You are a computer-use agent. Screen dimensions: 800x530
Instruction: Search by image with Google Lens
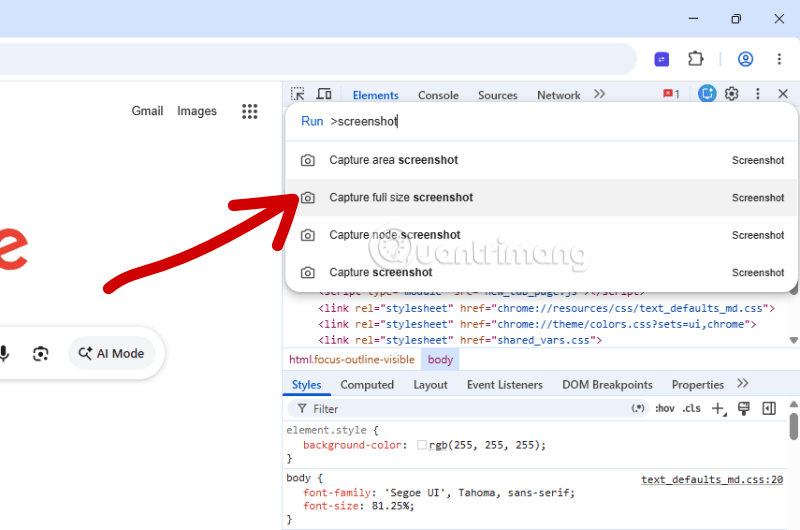click(41, 354)
